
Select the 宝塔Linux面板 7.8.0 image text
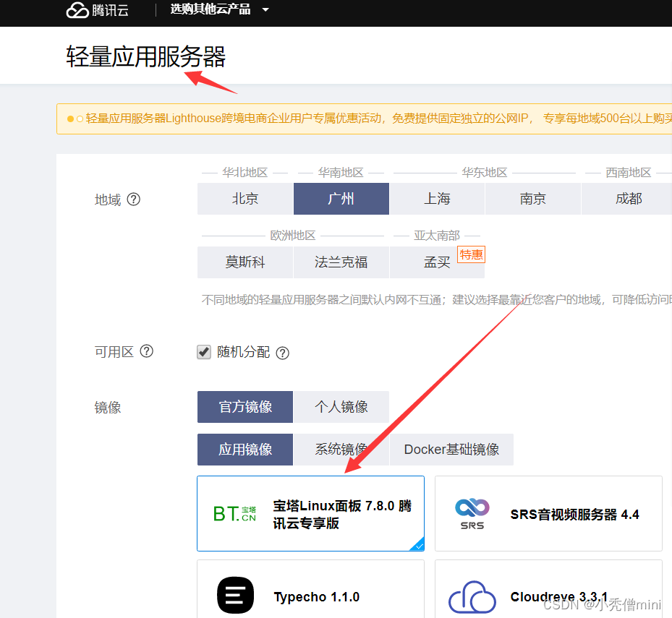(342, 515)
